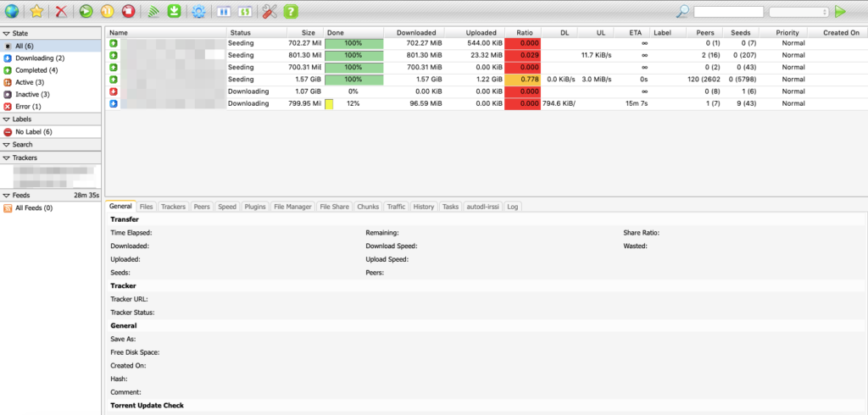Open the Trackers tab in details pane
Image resolution: width=868 pixels, height=415 pixels.
(173, 207)
